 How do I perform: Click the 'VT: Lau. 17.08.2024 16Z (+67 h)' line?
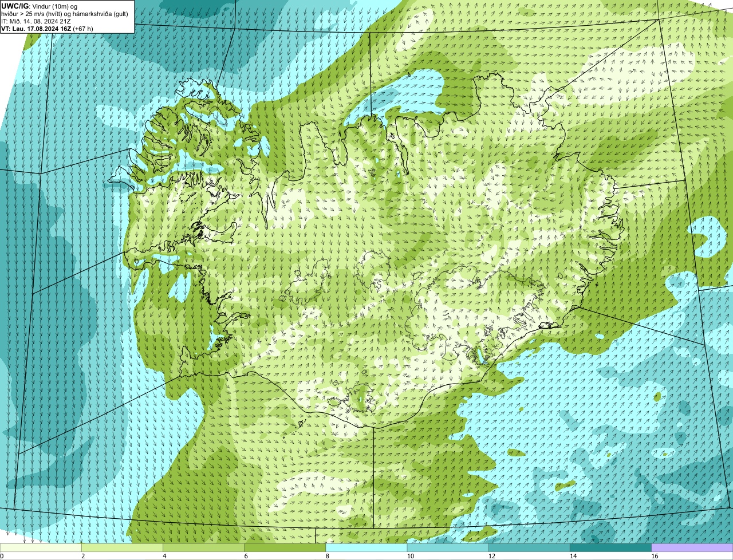pyautogui.click(x=47, y=28)
